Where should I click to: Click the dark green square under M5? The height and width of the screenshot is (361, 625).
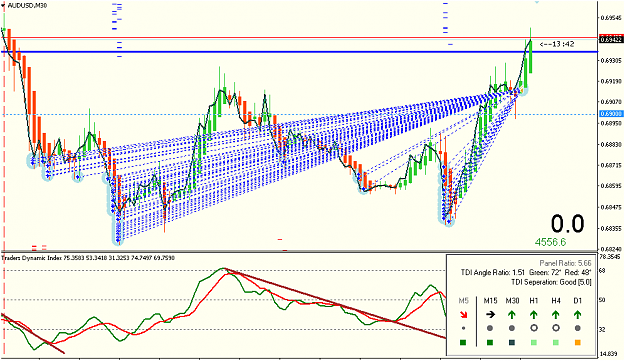(x=463, y=342)
